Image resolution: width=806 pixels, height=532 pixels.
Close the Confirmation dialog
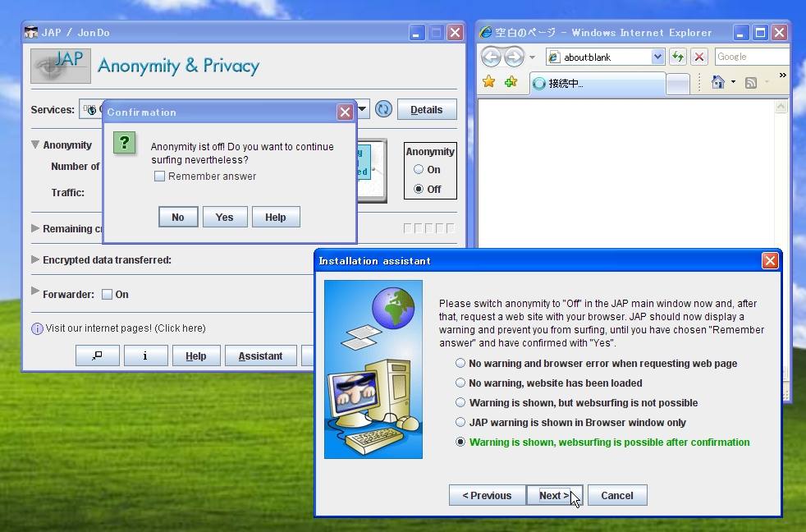(x=345, y=112)
